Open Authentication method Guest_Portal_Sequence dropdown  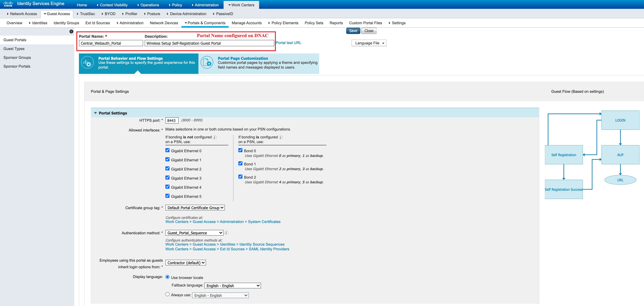point(194,233)
